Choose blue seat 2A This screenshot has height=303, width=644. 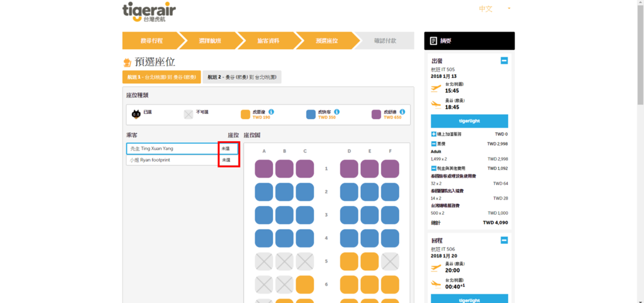[x=264, y=192]
